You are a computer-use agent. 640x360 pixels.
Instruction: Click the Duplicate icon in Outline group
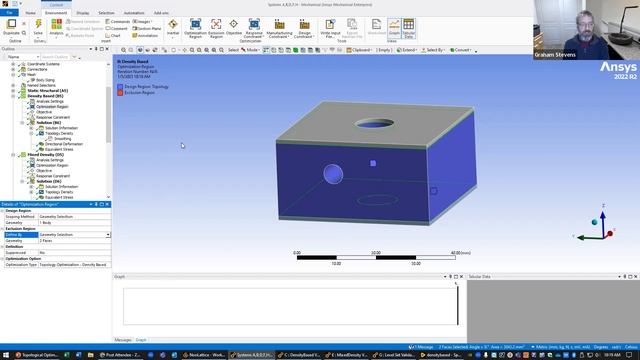[x=11, y=24]
